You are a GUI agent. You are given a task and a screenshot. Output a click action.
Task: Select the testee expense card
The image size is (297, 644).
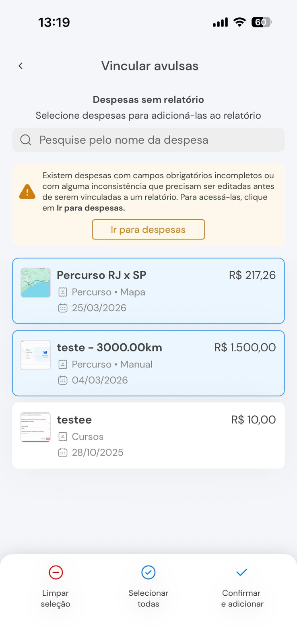[x=161, y=436]
